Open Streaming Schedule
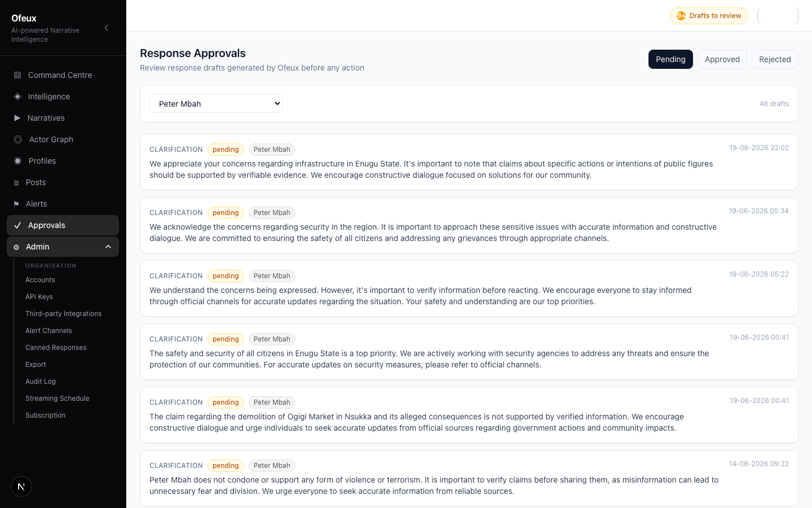The height and width of the screenshot is (508, 812). coord(58,398)
